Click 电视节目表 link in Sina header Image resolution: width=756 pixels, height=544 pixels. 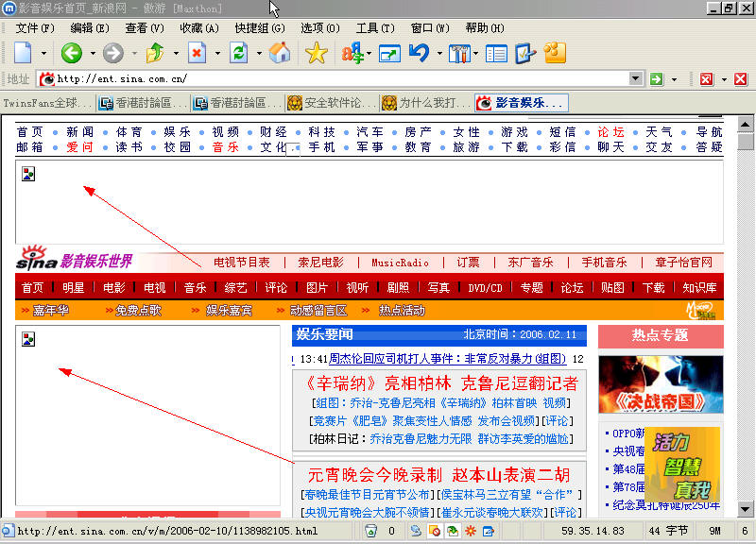(242, 263)
